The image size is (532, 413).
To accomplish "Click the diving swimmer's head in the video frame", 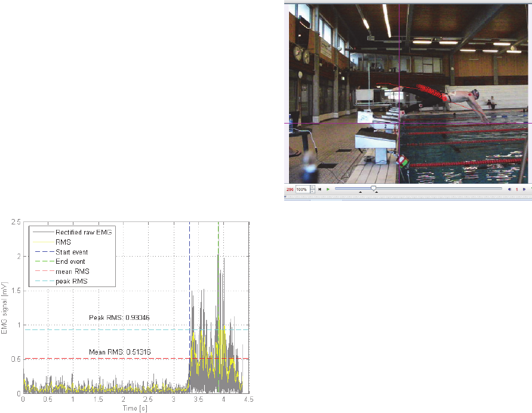I will [474, 93].
